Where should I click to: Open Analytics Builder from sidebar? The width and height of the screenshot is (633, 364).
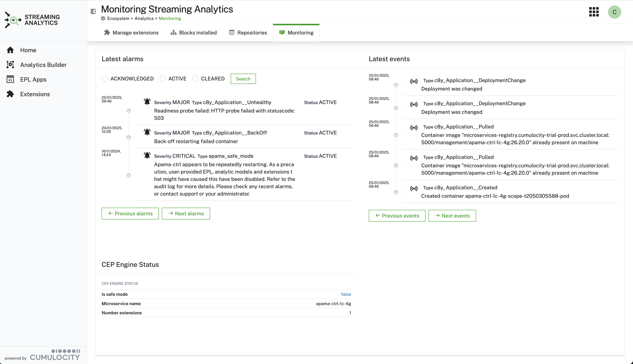click(x=43, y=64)
